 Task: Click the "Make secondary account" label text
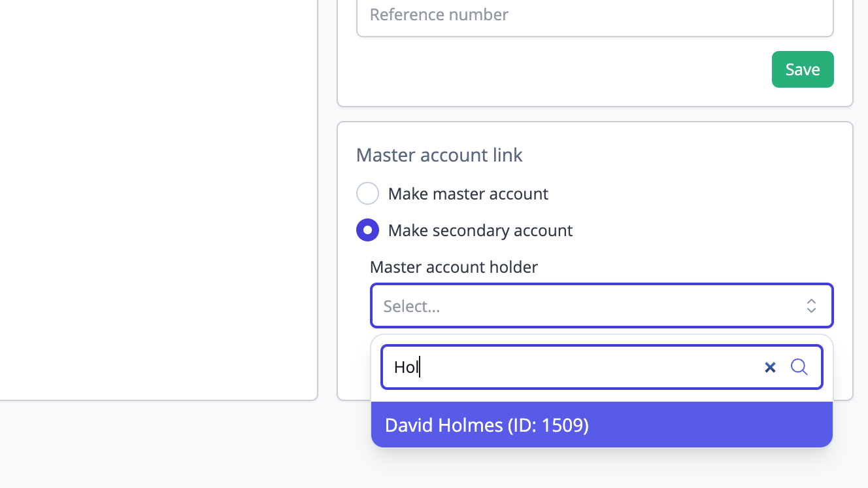(x=480, y=230)
